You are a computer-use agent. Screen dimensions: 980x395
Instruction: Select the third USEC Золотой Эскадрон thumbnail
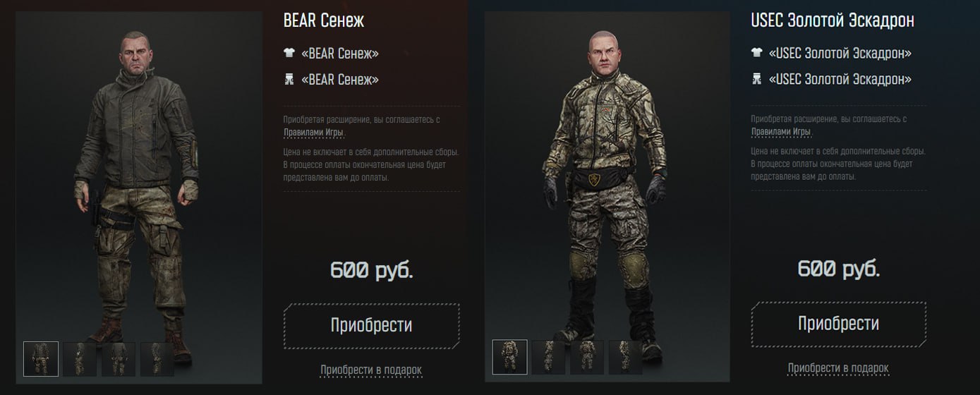coord(587,358)
